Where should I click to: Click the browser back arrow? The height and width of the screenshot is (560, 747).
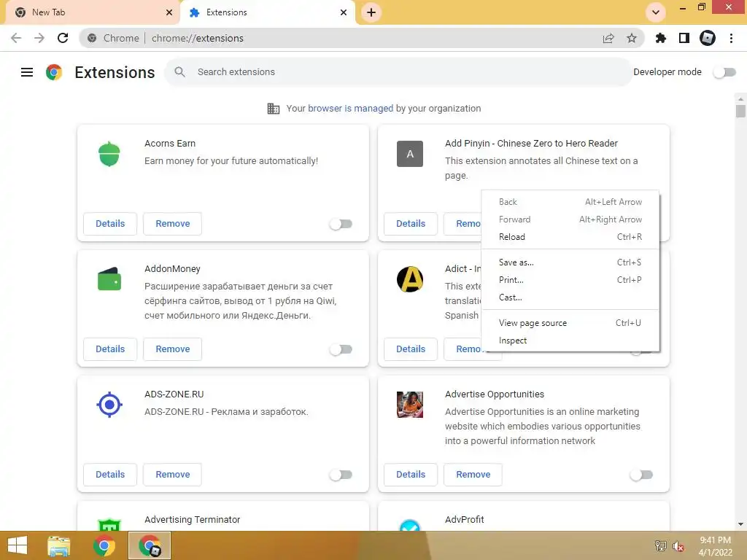(x=16, y=38)
